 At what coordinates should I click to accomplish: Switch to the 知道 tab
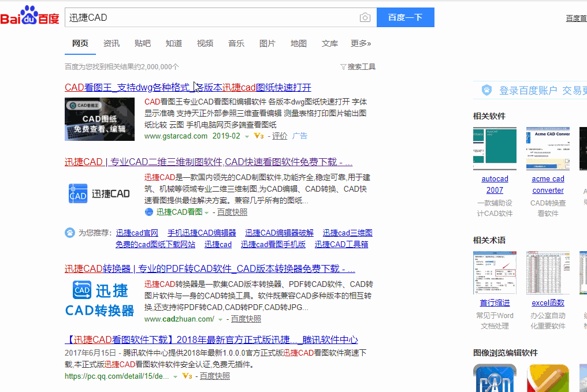(174, 43)
